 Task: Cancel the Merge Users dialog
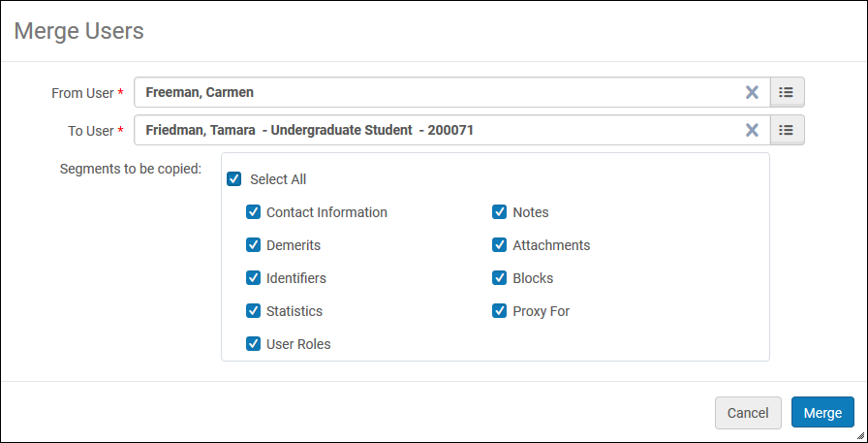click(747, 413)
